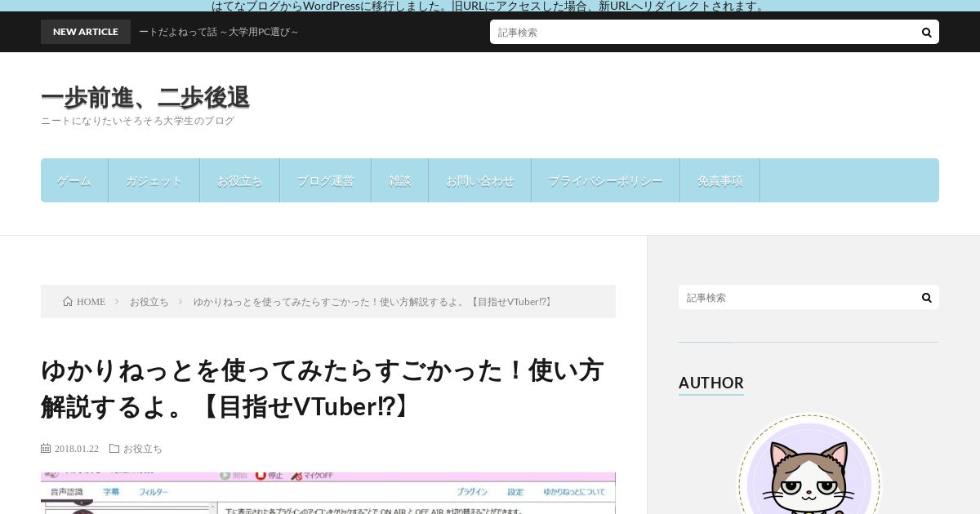Open the お問い合わせ page from navigation

coord(480,180)
